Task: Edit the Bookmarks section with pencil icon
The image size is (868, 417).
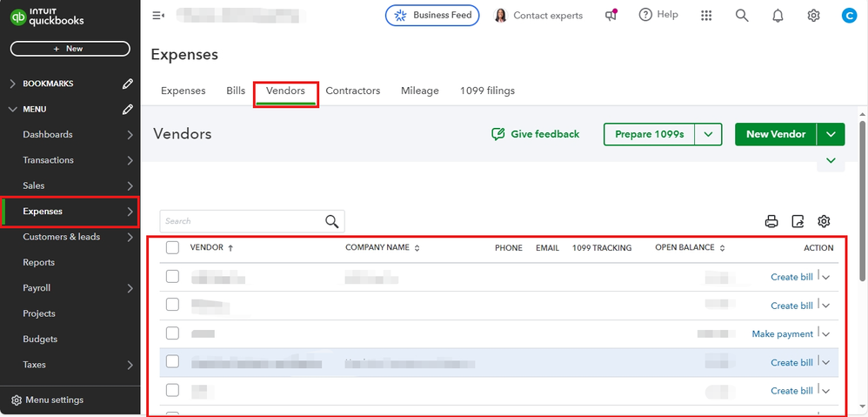Action: (128, 84)
